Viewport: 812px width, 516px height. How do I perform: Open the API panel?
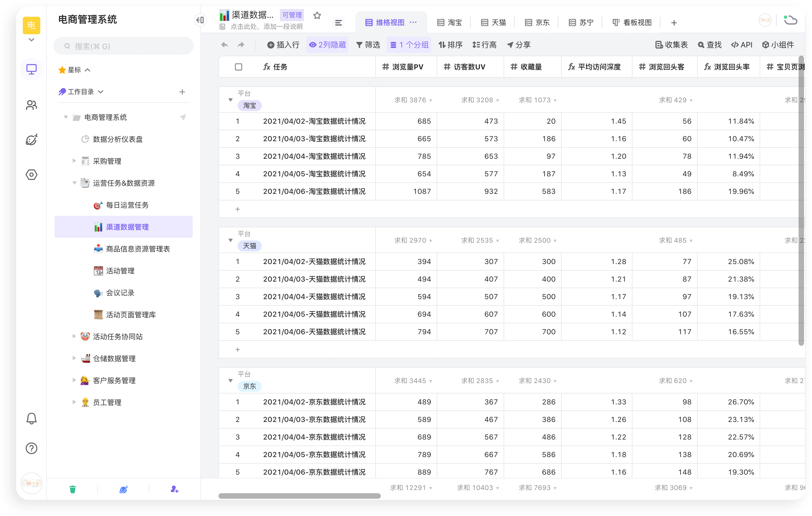pyautogui.click(x=742, y=45)
